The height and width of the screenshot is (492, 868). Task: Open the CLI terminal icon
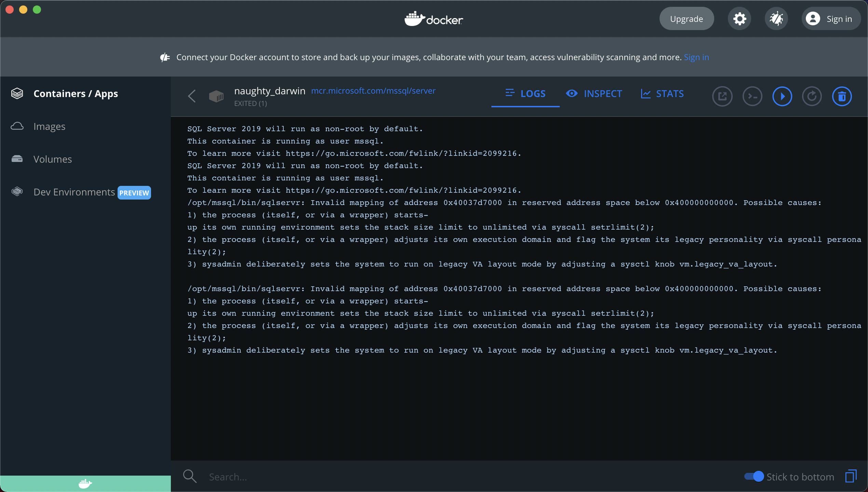tap(752, 96)
